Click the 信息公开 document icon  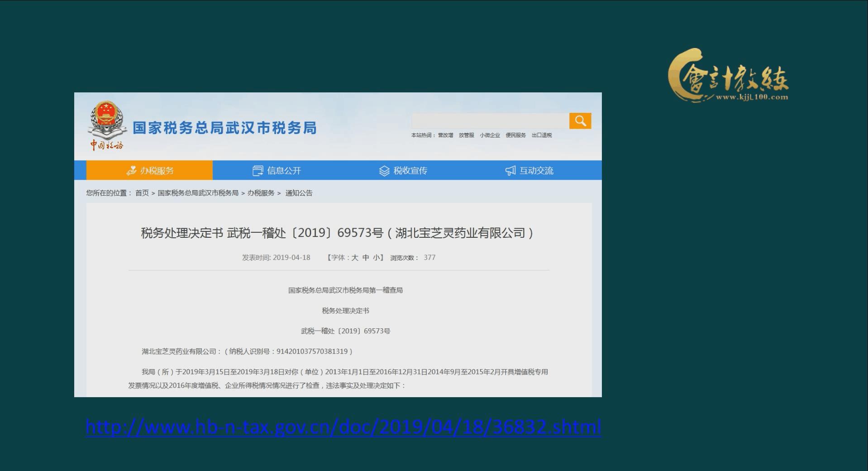coord(257,170)
